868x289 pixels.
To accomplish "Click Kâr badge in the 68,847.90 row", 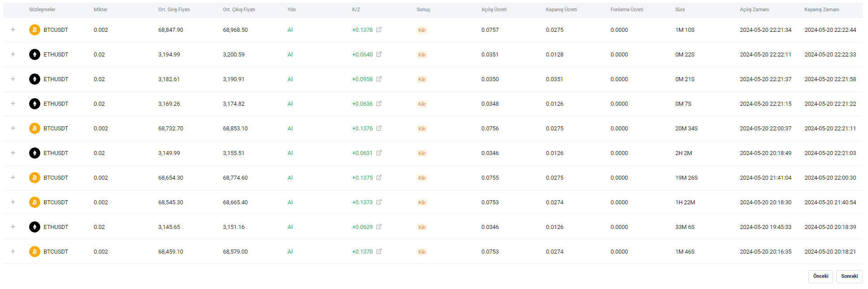I will [x=422, y=30].
